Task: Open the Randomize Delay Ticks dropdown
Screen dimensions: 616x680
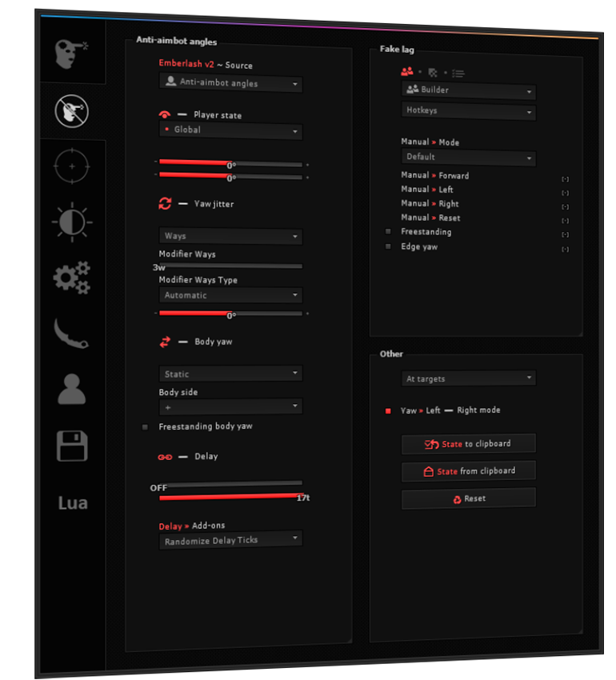Action: (230, 541)
